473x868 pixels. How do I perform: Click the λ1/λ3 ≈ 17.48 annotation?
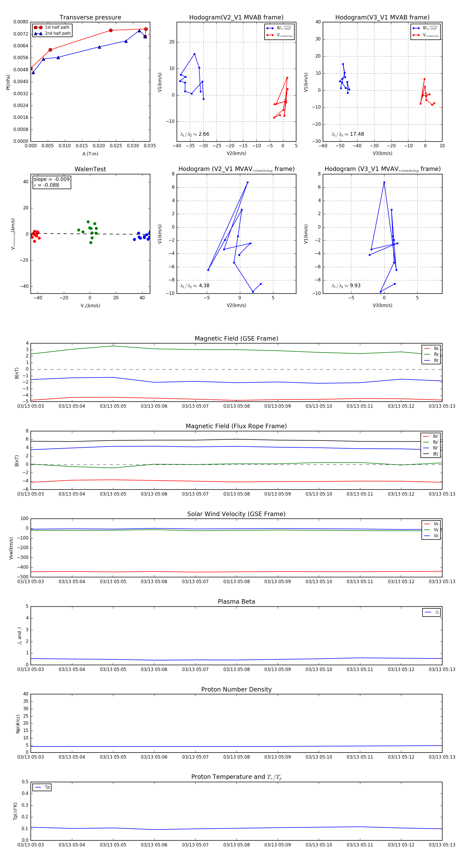tap(347, 134)
